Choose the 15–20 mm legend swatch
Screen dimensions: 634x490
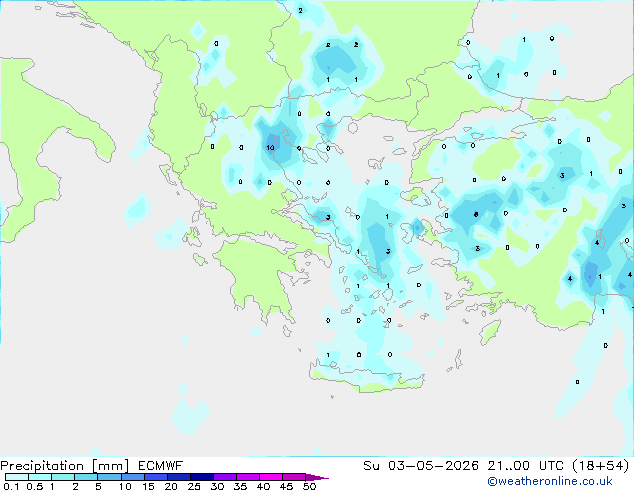(155, 477)
